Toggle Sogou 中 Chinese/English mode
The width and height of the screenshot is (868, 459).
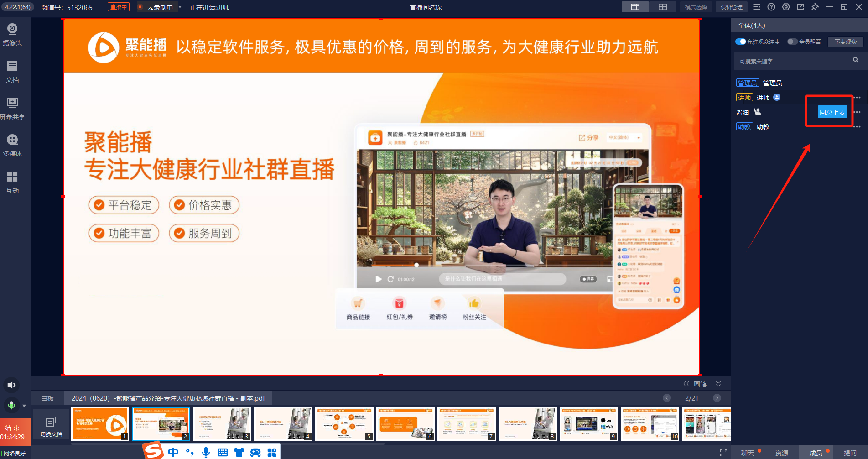[173, 452]
